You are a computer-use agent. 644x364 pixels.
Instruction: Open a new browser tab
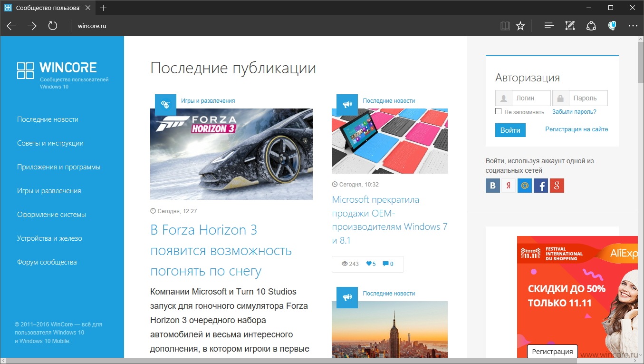[104, 8]
